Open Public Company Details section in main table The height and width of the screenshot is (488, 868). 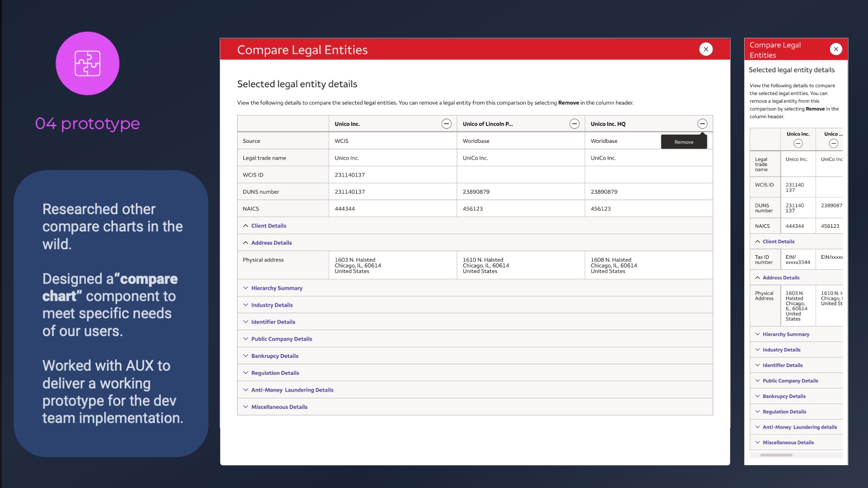pos(281,339)
